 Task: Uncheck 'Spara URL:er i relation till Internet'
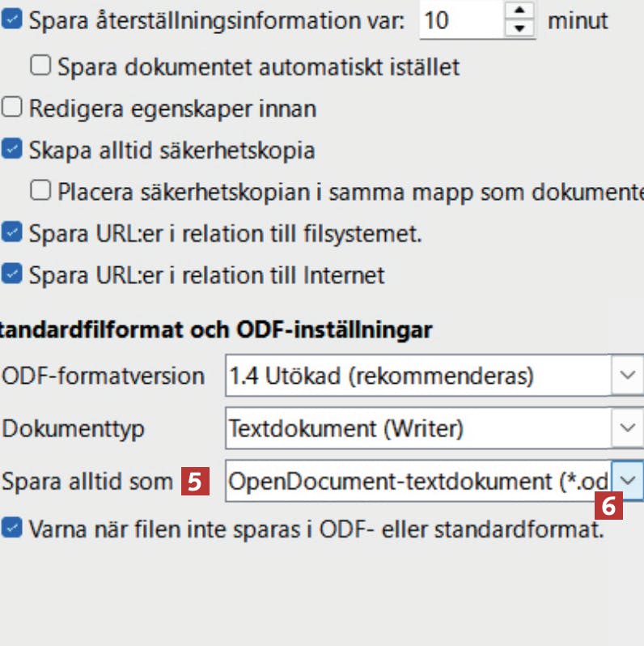11,275
